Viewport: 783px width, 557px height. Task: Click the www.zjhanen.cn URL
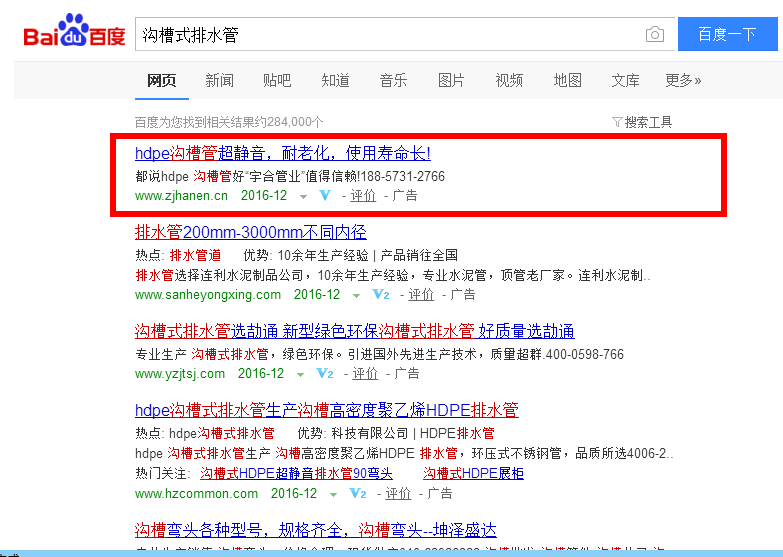(x=181, y=195)
